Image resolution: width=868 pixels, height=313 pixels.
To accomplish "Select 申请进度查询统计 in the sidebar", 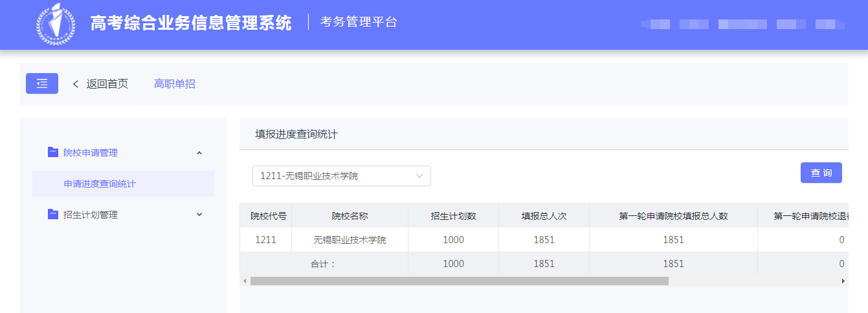I will click(100, 184).
